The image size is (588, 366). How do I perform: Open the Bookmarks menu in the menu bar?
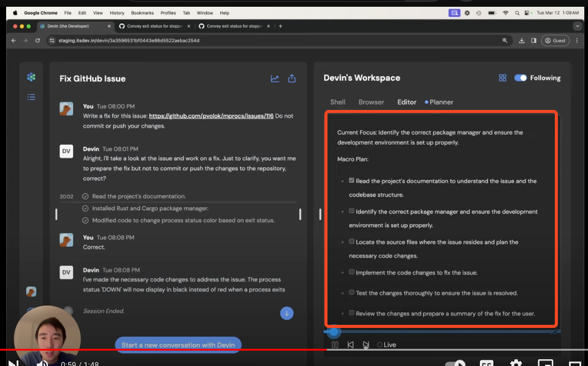142,12
